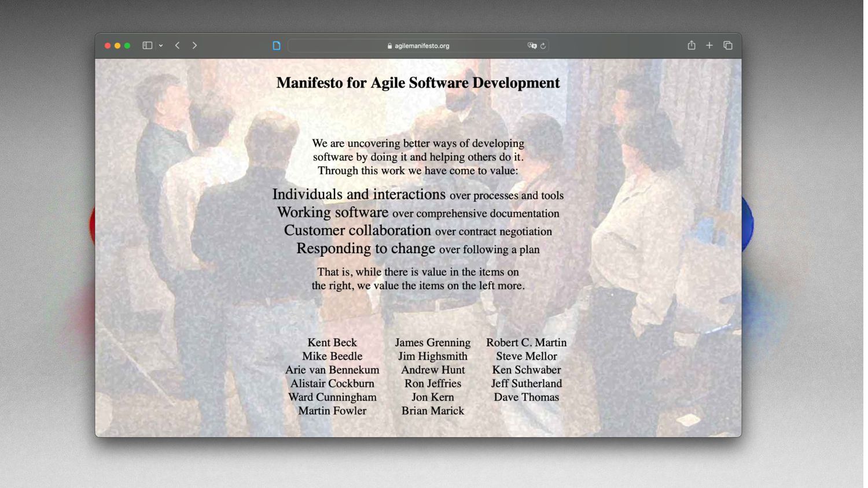Click 'over comprehensive documentation' text

tap(476, 213)
